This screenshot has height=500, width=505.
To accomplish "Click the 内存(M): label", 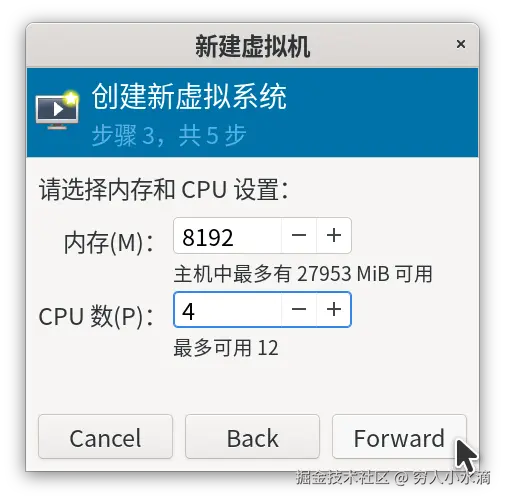I will (x=108, y=242).
